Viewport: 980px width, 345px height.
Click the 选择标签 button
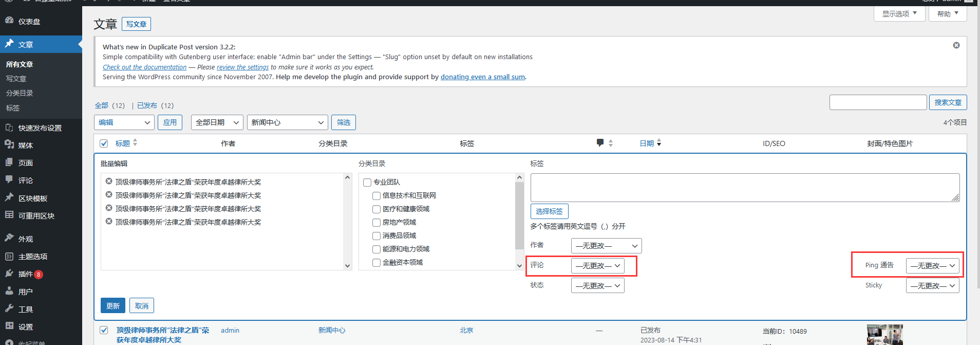(550, 211)
